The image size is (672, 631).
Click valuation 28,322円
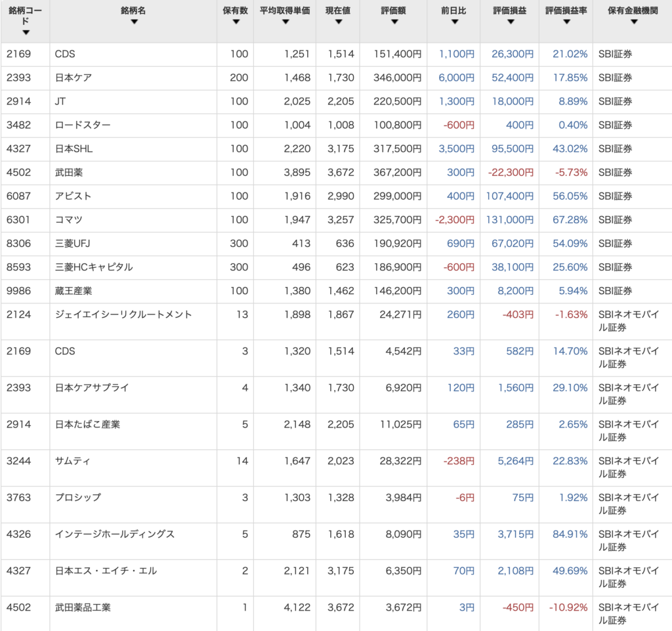tap(400, 461)
